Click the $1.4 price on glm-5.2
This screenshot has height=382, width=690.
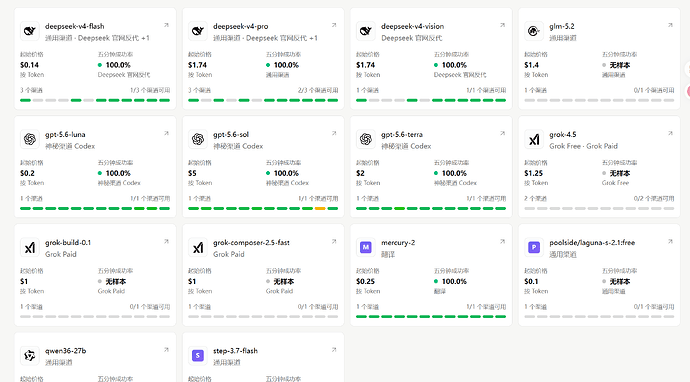coord(532,65)
